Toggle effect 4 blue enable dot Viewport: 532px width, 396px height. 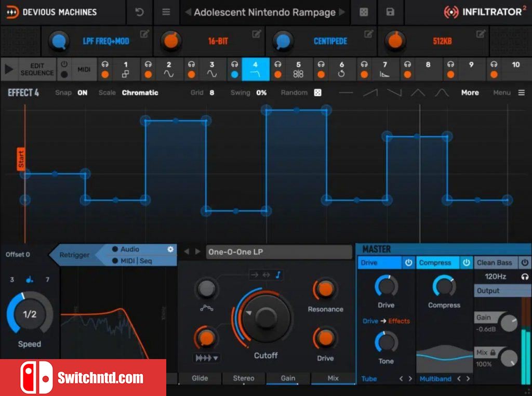(234, 74)
